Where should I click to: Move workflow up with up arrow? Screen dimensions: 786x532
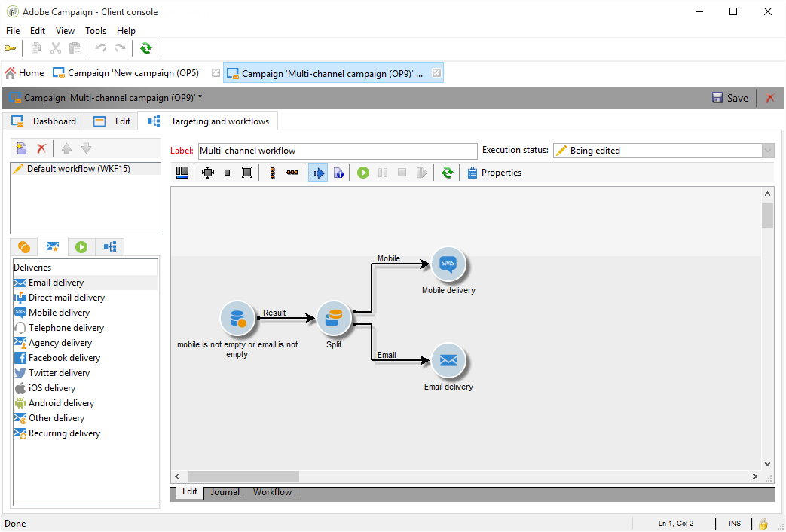(x=66, y=148)
